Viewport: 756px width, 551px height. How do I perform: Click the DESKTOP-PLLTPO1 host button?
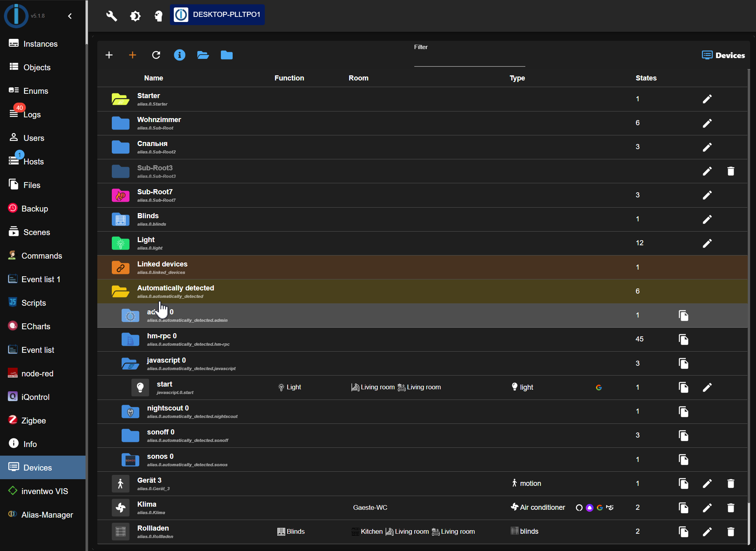tap(217, 15)
